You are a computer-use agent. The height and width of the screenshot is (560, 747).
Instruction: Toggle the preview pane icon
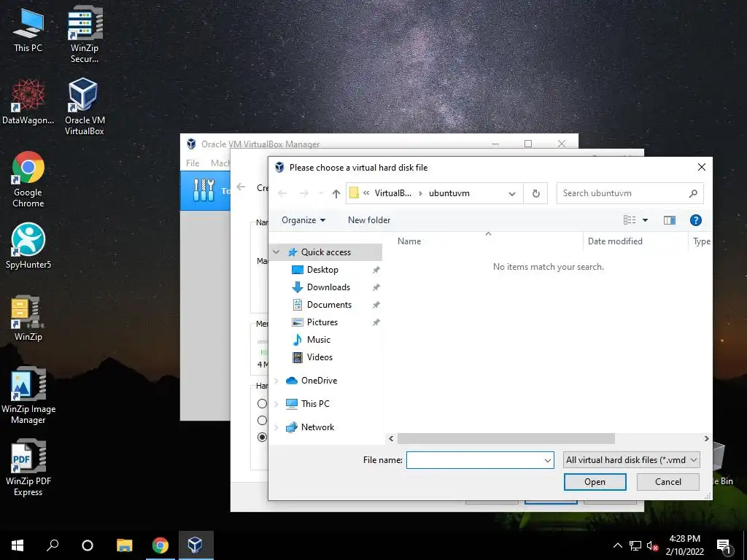(x=670, y=220)
